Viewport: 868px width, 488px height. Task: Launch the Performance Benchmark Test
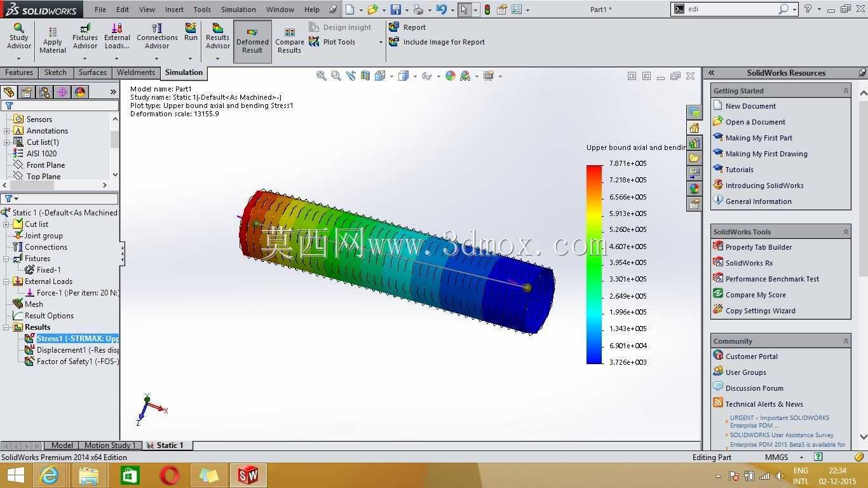772,279
